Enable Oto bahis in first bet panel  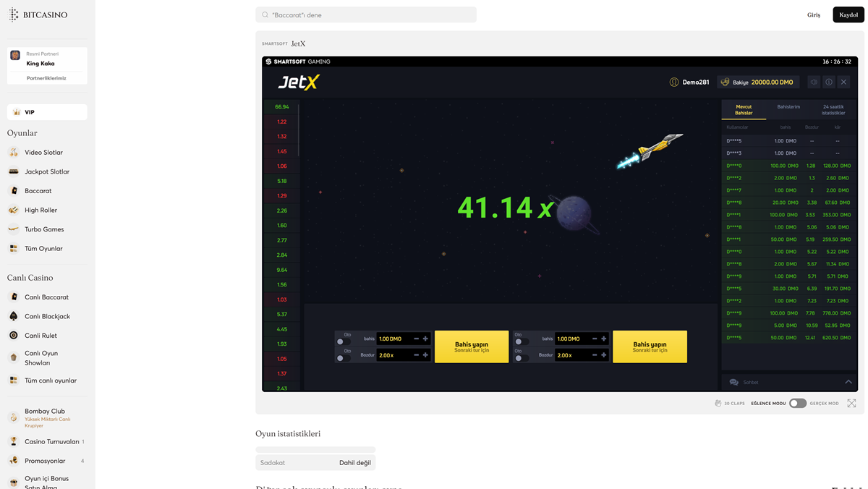click(x=343, y=341)
